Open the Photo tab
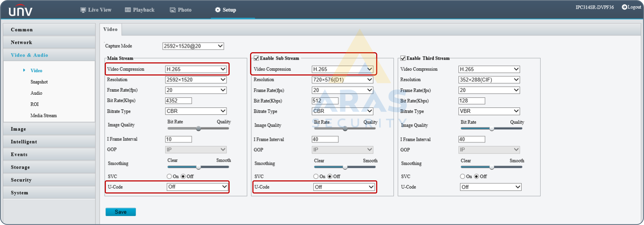 pyautogui.click(x=181, y=10)
